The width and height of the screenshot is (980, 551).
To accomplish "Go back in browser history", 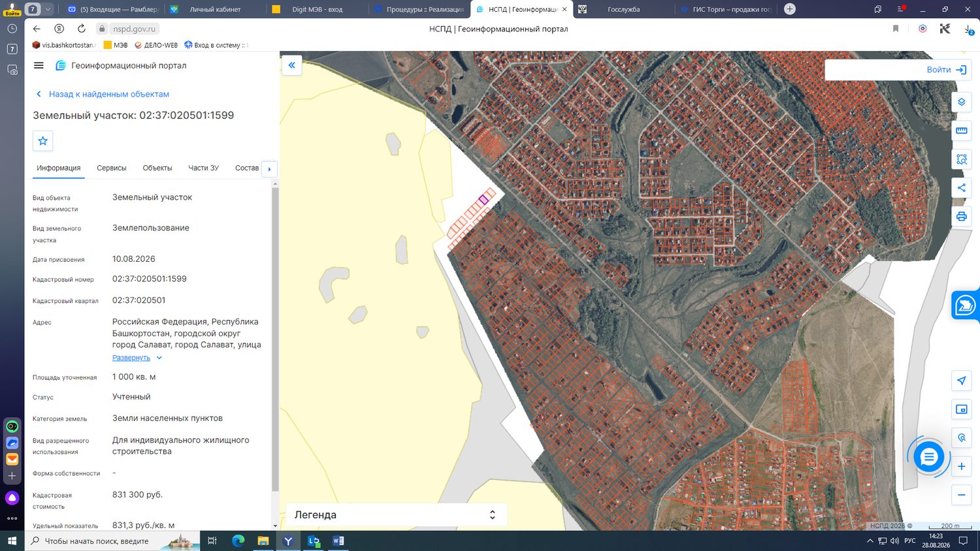I will click(x=37, y=29).
